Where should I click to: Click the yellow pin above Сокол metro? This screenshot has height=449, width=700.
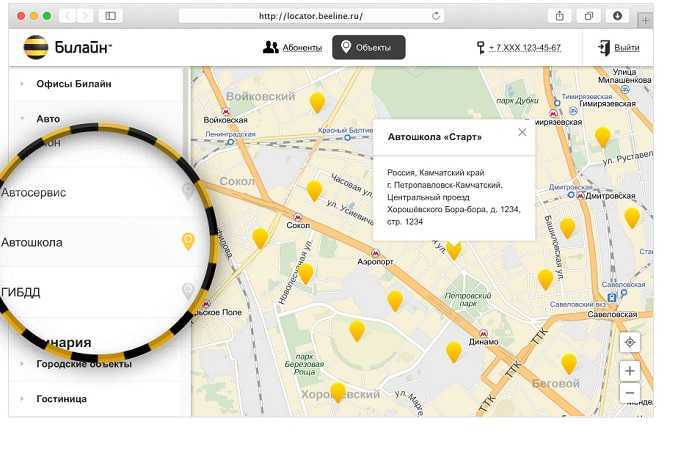(314, 191)
